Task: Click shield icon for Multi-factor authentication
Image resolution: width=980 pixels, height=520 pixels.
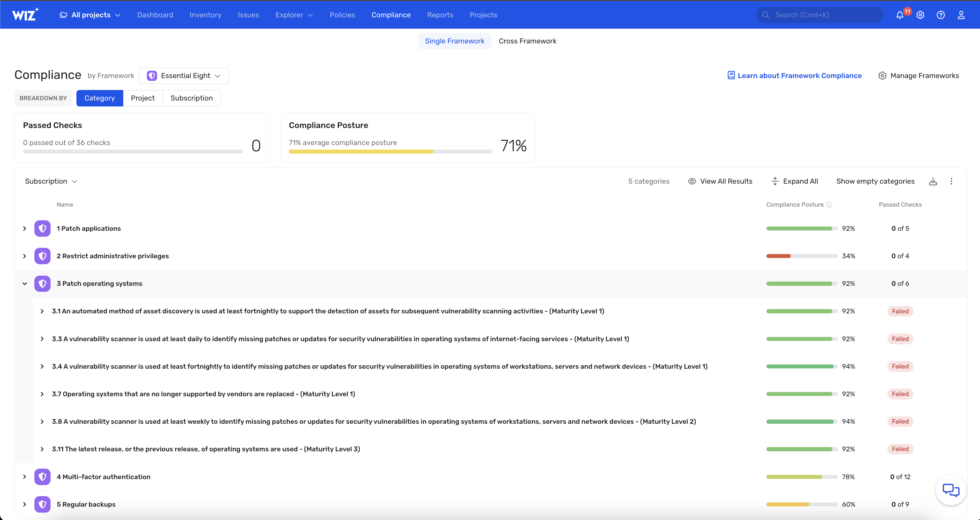Action: point(42,477)
